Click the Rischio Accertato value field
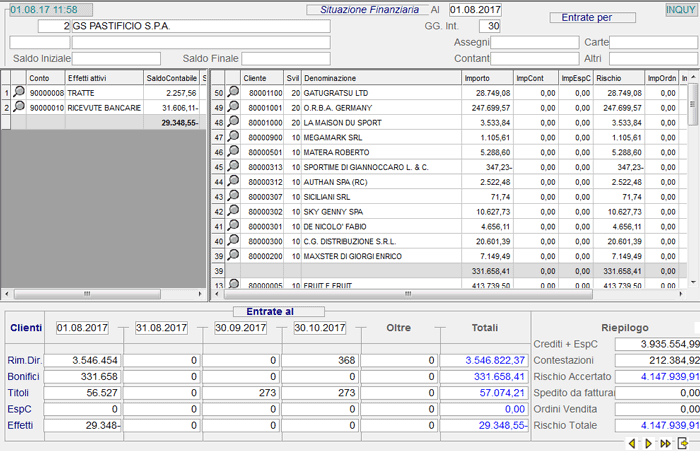 click(658, 376)
